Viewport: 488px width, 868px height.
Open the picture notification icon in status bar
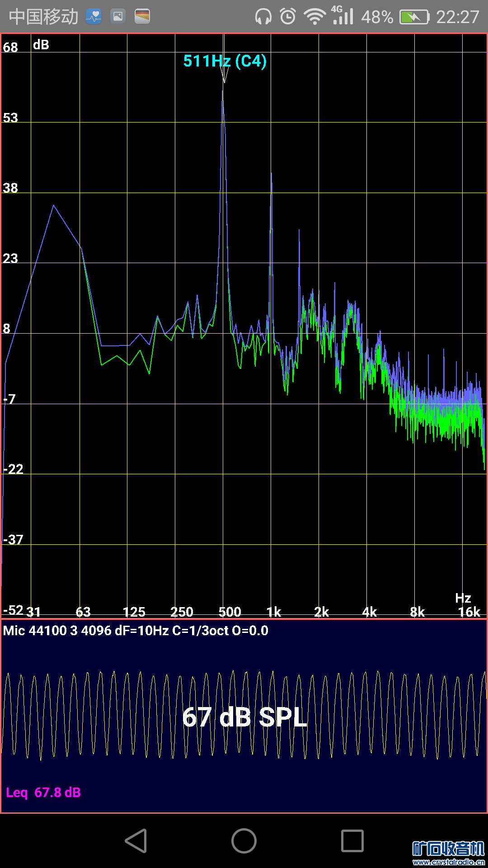[118, 17]
